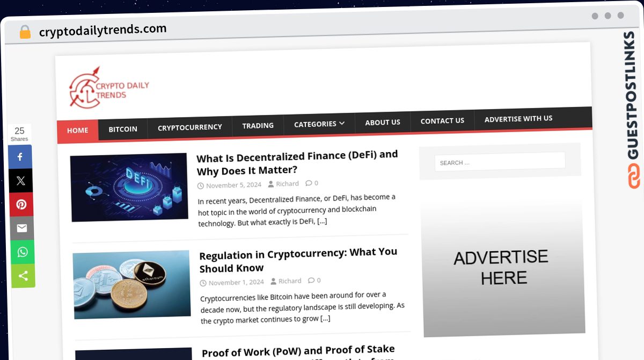The width and height of the screenshot is (644, 360).
Task: Click the Crypto Daily Trends logo
Action: coord(109,88)
